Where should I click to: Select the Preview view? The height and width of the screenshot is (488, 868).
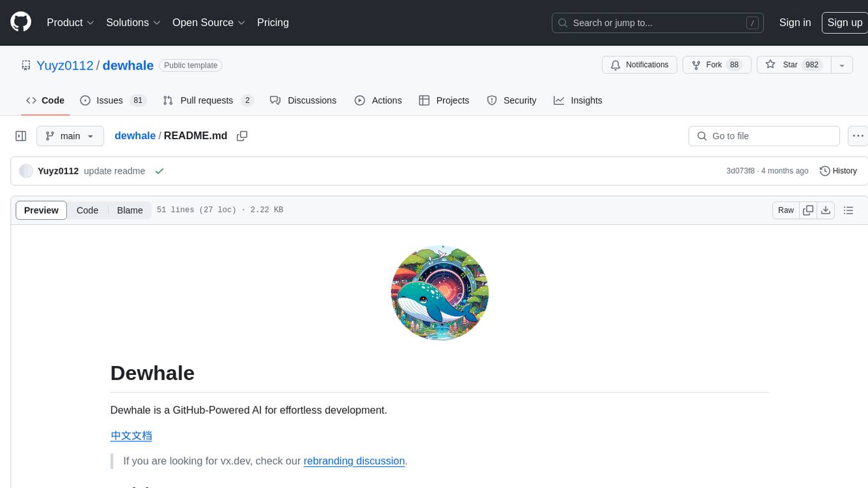pos(41,210)
